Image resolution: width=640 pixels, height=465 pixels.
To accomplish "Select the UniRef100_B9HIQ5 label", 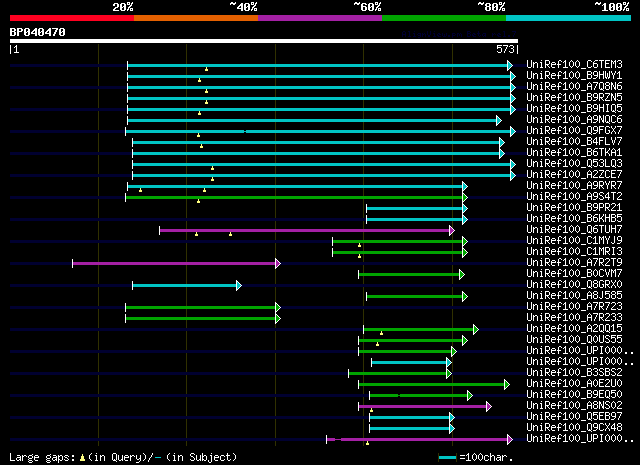I will pos(574,109).
